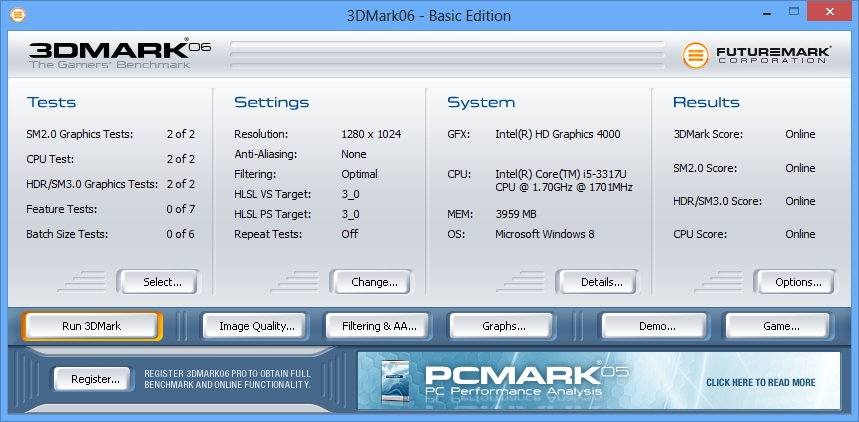This screenshot has height=422, width=859.
Task: Click the 'CPU Test:' label
Action: click(x=50, y=159)
